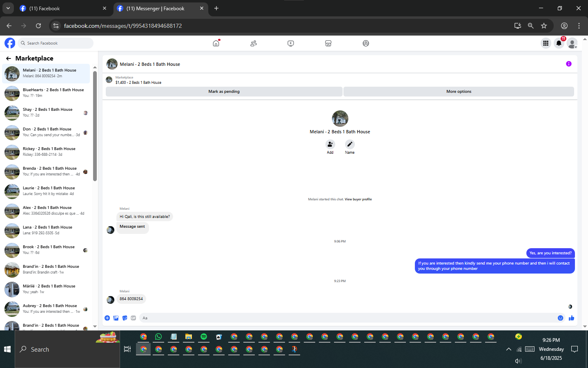The height and width of the screenshot is (368, 588).
Task: Choose a sticker in the composer
Action: click(125, 318)
